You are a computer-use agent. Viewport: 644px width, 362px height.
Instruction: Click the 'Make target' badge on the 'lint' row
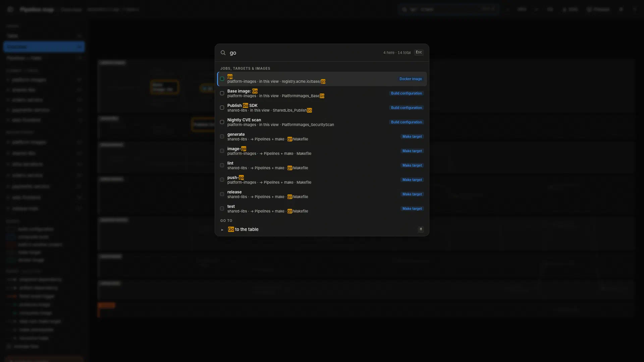pyautogui.click(x=412, y=165)
